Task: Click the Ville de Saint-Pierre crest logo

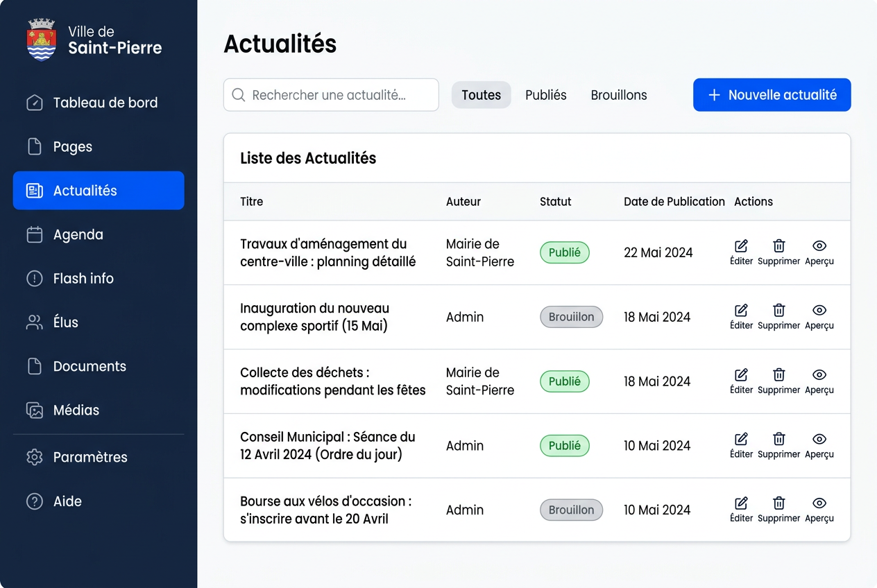Action: tap(41, 40)
